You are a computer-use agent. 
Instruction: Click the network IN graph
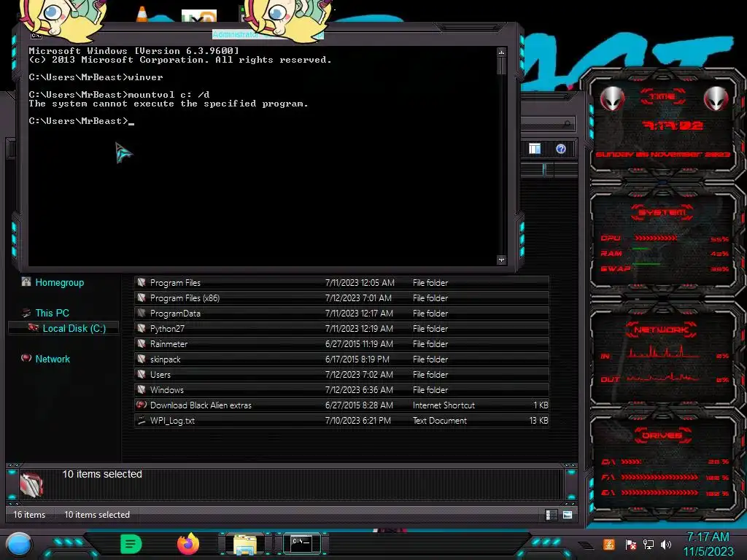[x=662, y=351]
